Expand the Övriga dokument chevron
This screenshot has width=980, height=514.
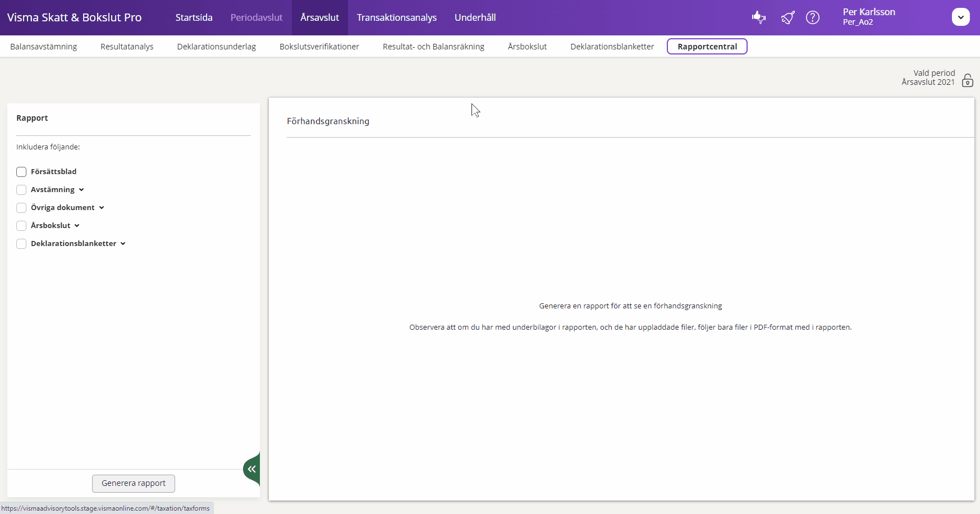click(x=102, y=208)
